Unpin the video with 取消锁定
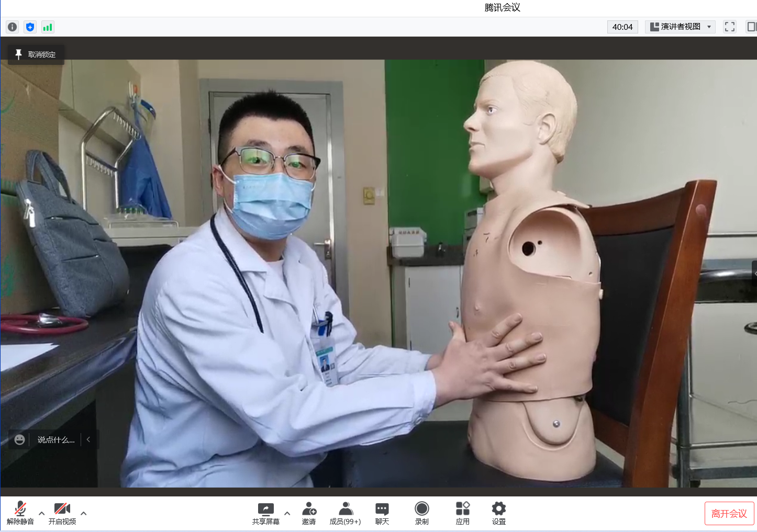The height and width of the screenshot is (532, 757). [x=36, y=54]
